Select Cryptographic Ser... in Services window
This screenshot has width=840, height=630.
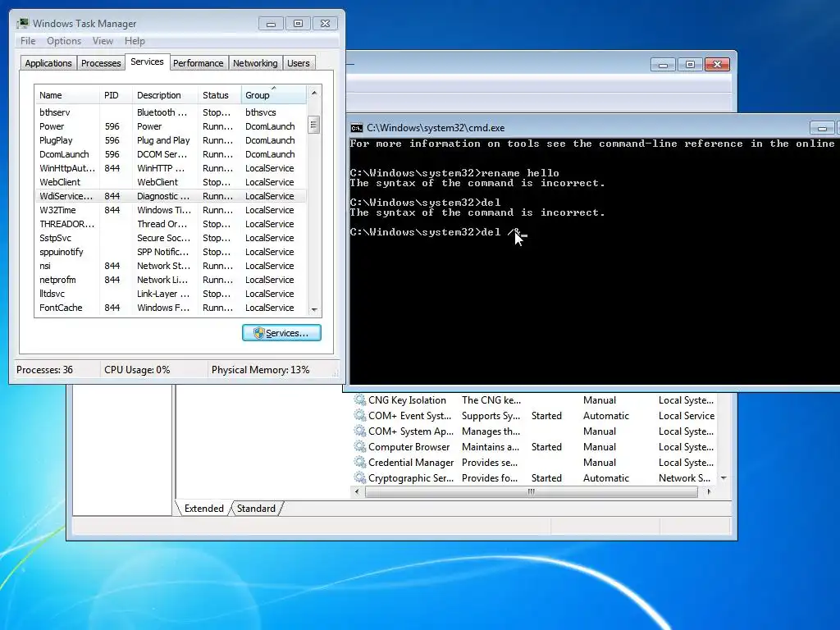[411, 478]
